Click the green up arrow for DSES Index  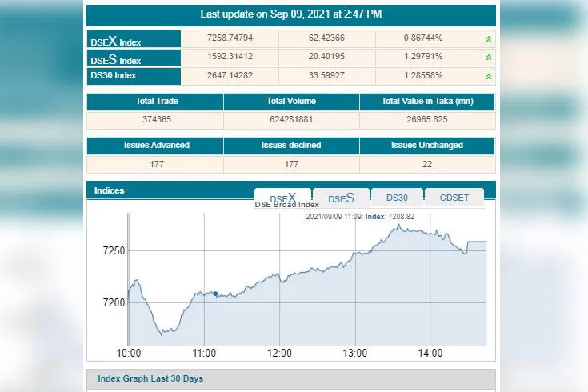click(x=489, y=58)
